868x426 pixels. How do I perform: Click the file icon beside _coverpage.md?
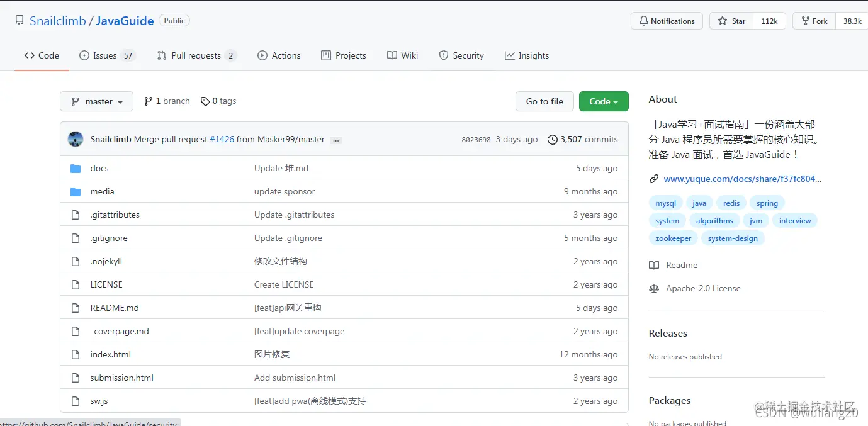pos(76,331)
